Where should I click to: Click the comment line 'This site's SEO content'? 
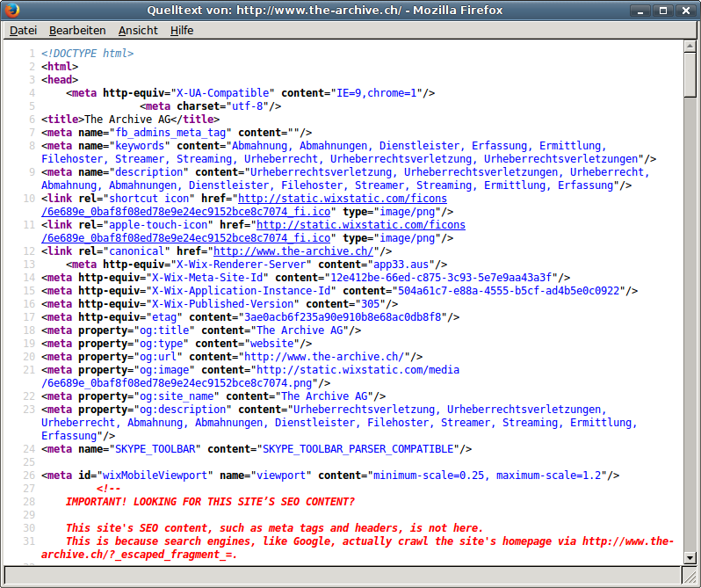click(274, 528)
